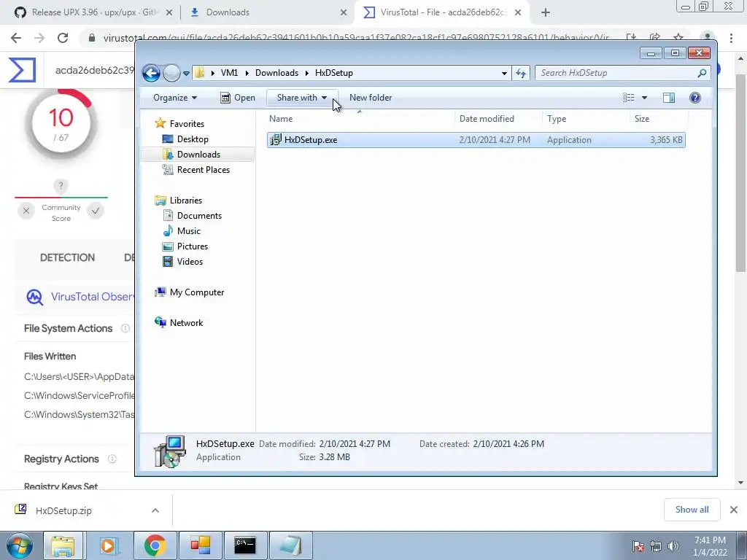Viewport: 747px width, 560px height.
Task: Toggle the preview pane icon
Action: pyautogui.click(x=669, y=98)
